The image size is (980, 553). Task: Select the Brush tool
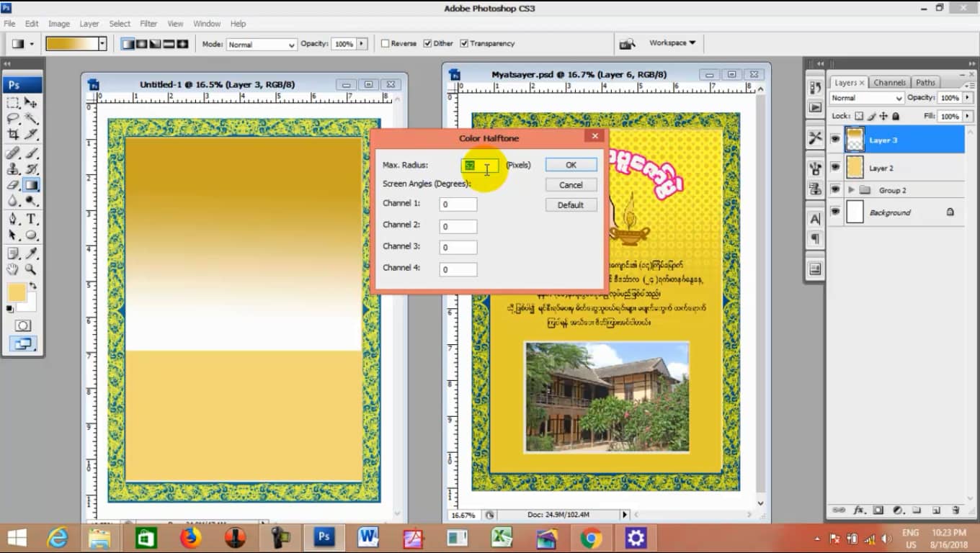[31, 153]
